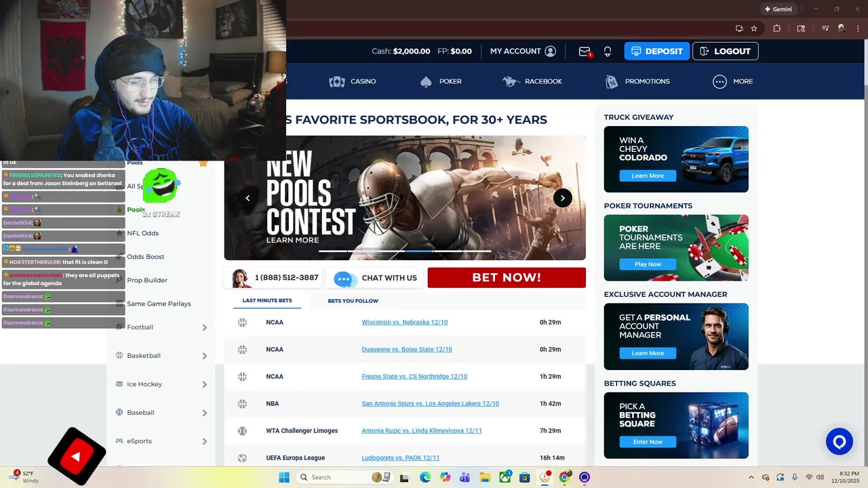The width and height of the screenshot is (868, 488).
Task: Open the support chat bubble widget
Action: pos(839,442)
